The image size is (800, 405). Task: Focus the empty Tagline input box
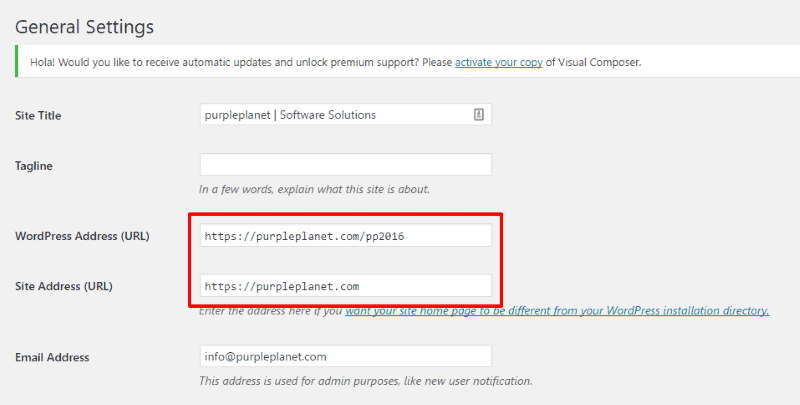pyautogui.click(x=345, y=165)
